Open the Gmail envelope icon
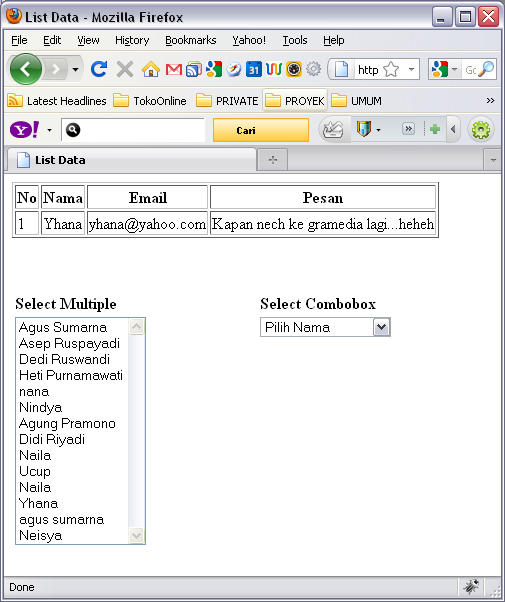Viewport: 505px width, 602px height. coord(174,69)
